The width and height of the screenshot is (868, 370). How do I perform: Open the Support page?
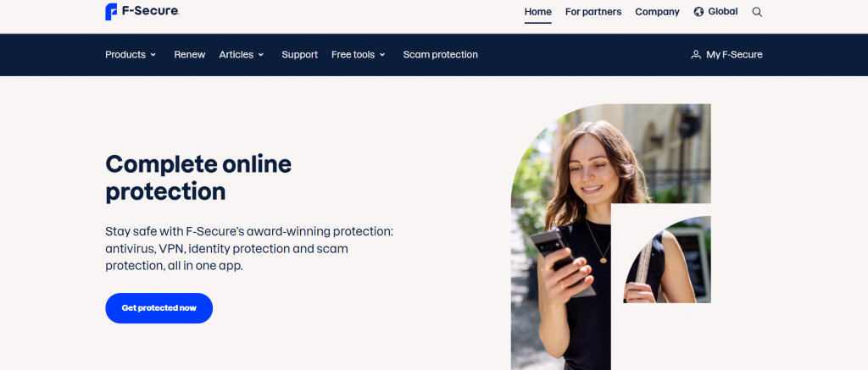click(x=299, y=55)
